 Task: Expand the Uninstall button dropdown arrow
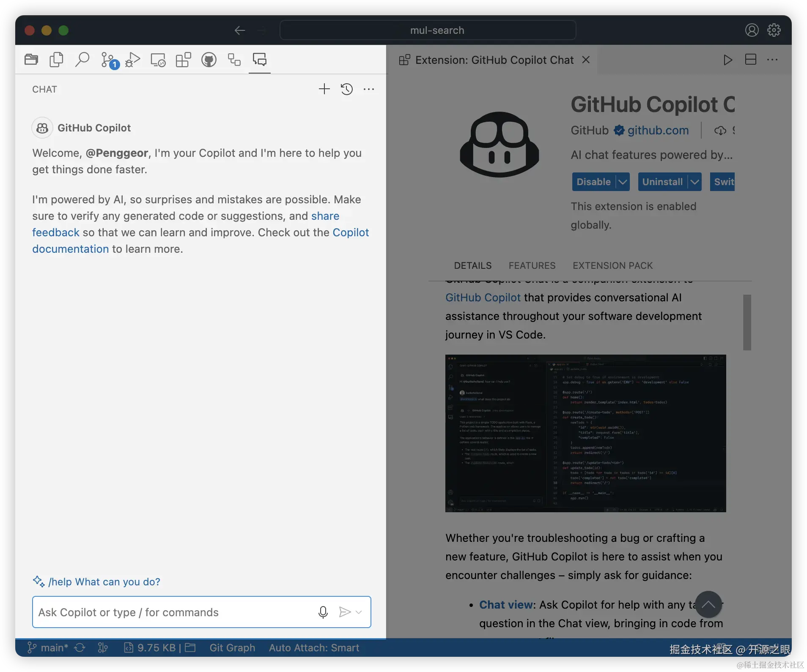[x=694, y=182]
